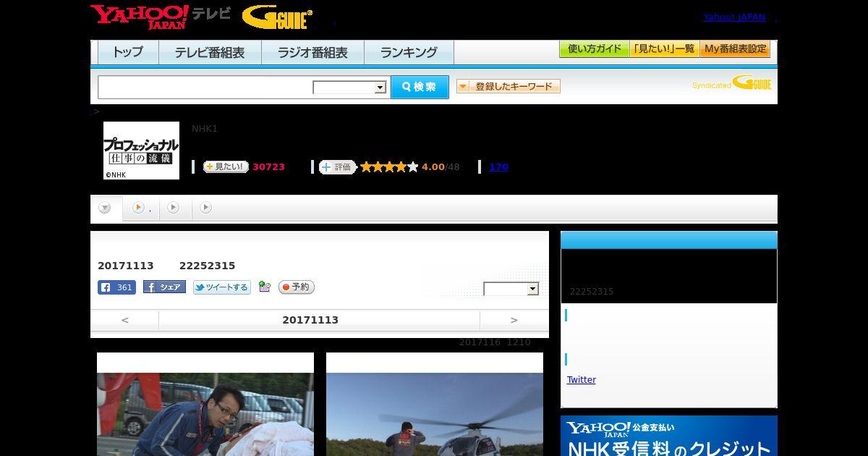Viewport: 868px width, 456px height.
Task: Open the 170 reviews link
Action: point(498,167)
